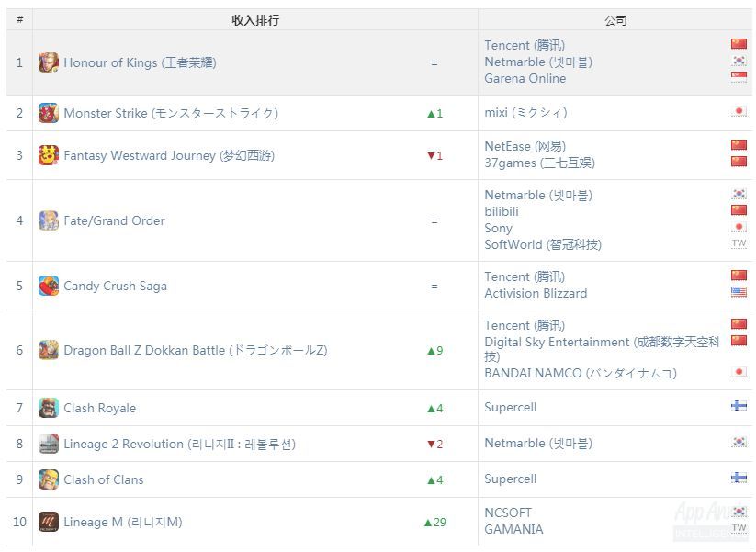Image resolution: width=756 pixels, height=552 pixels.
Task: Click the Fantasy Westward Journey game icon
Action: (49, 155)
